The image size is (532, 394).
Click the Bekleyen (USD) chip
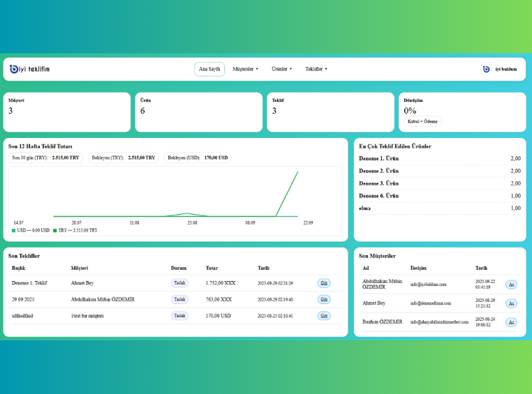click(x=198, y=158)
